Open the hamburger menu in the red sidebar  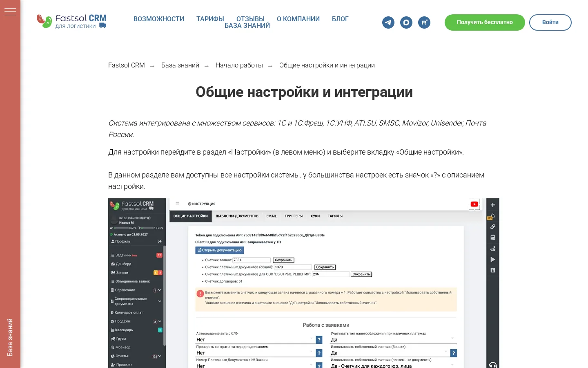[x=10, y=12]
